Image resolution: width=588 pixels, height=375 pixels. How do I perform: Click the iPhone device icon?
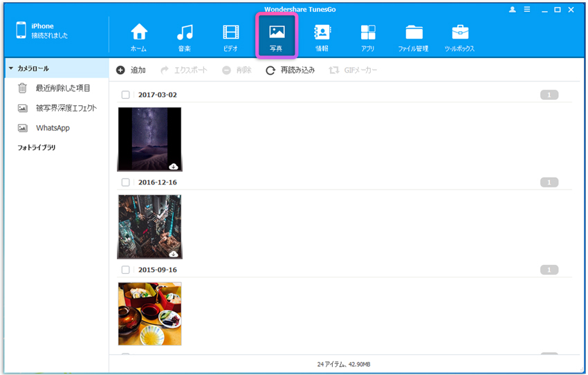[x=21, y=30]
